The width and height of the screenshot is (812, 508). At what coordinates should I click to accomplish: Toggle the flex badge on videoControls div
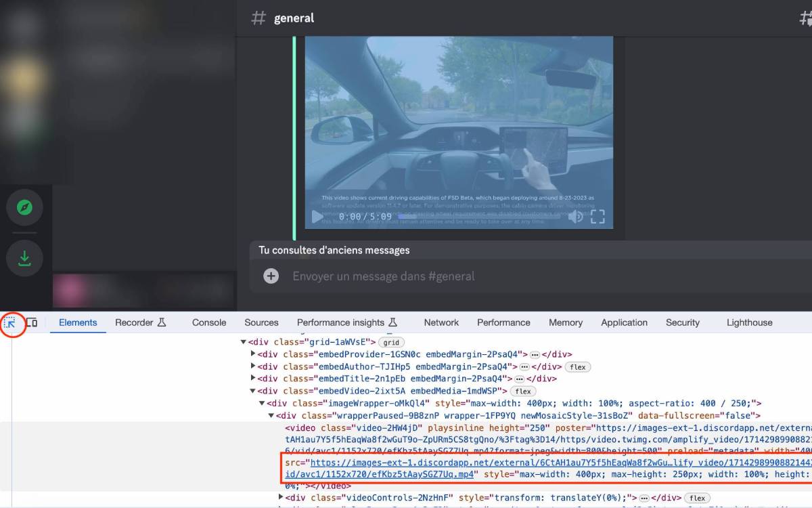pos(697,499)
